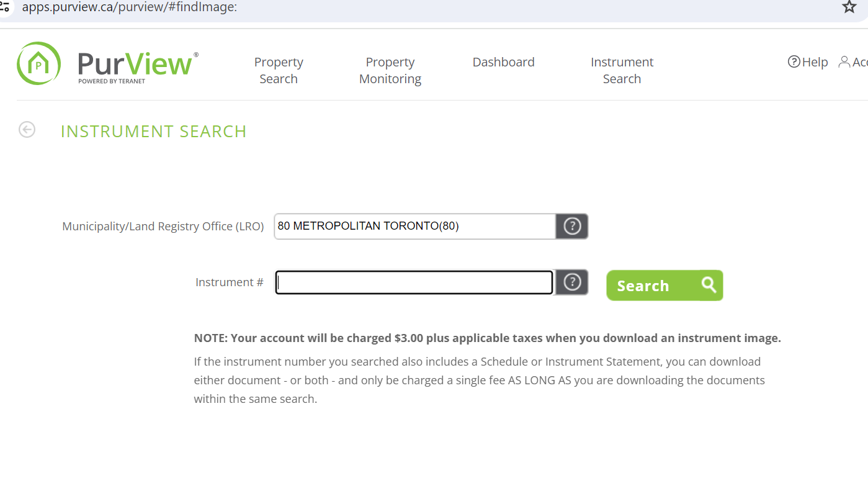Open the Property Monitoring menu
This screenshot has height=478, width=868.
click(x=390, y=70)
